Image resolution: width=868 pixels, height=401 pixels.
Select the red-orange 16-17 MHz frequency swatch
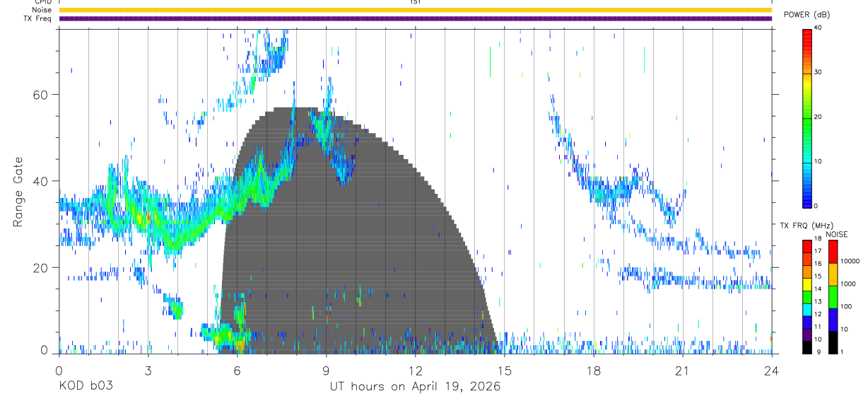pos(808,257)
